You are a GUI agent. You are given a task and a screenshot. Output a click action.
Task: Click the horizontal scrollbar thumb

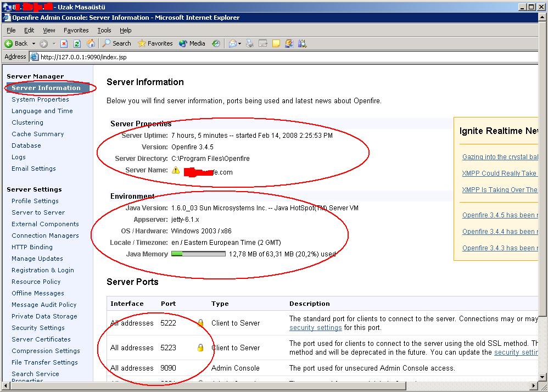point(208,386)
